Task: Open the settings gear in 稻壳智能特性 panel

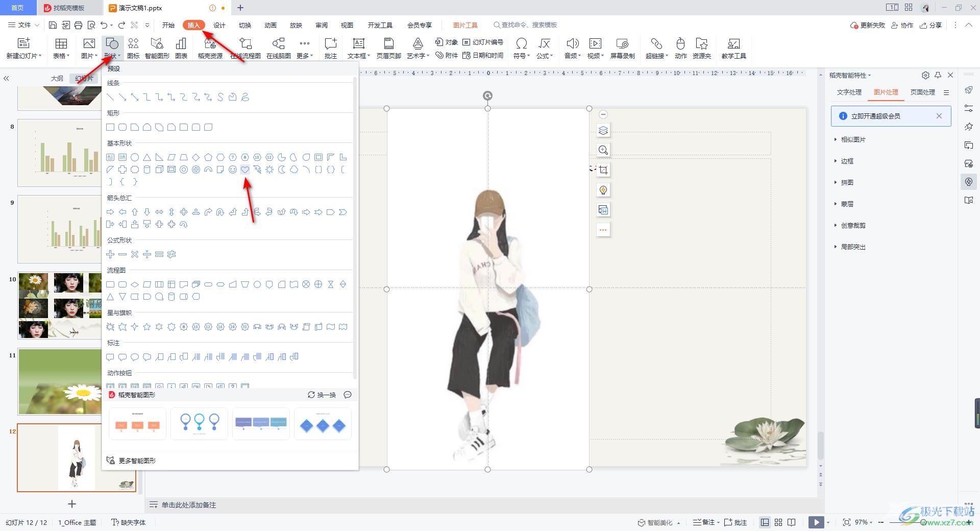Action: [x=925, y=75]
